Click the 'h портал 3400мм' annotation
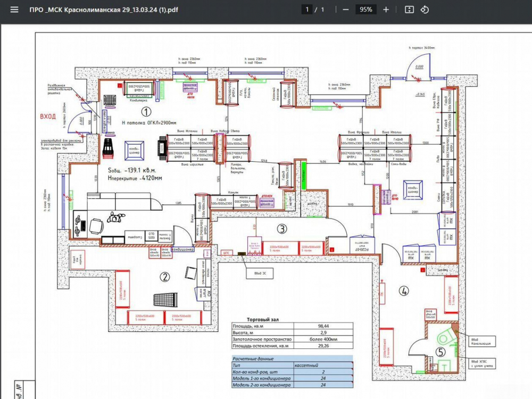This screenshot has width=532, height=399. (x=422, y=48)
